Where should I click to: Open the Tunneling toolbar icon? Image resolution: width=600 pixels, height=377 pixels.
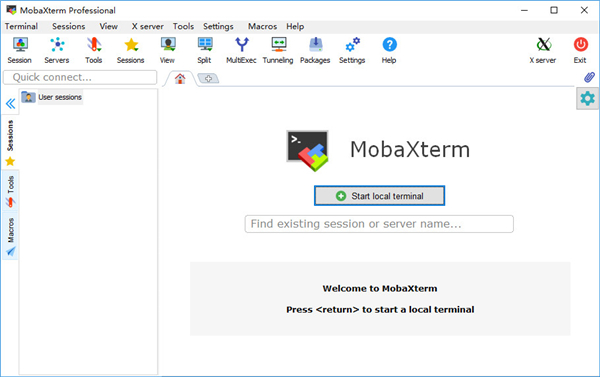278,50
